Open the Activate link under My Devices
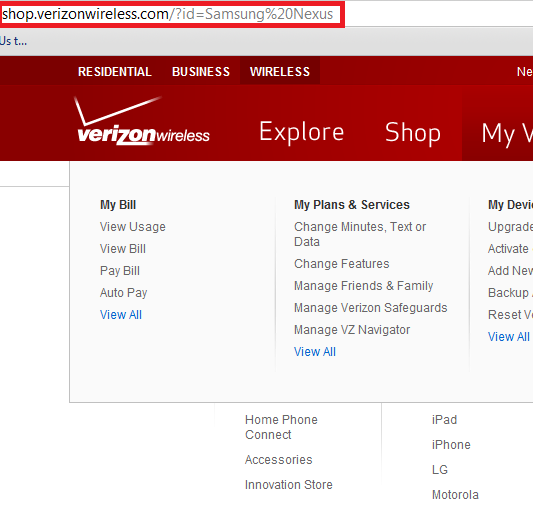The height and width of the screenshot is (510, 533). coord(508,249)
